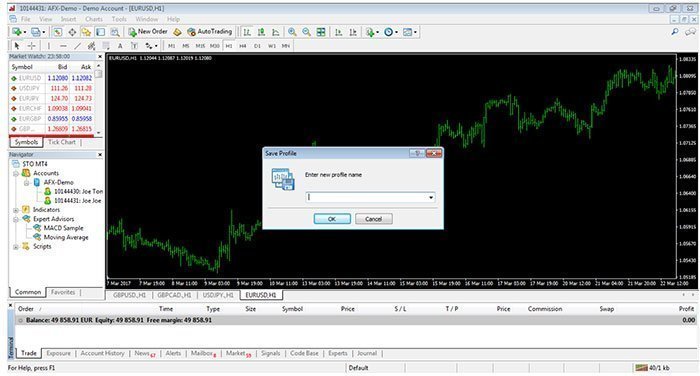
Task: Toggle the AutoTrading button
Action: click(210, 32)
